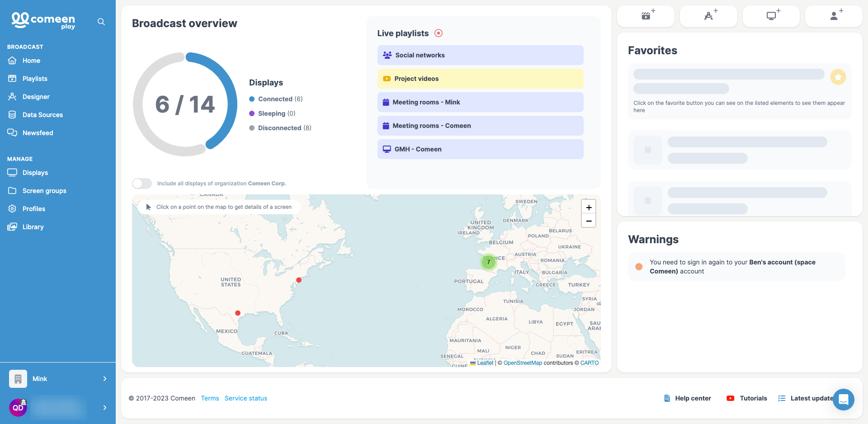Open GMH - Comeen playlist
This screenshot has width=868, height=424.
480,149
